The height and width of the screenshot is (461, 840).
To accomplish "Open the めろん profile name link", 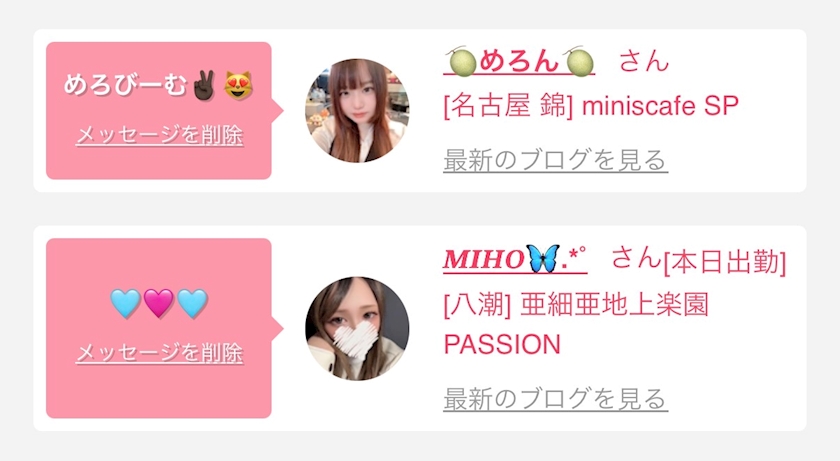I will point(519,61).
